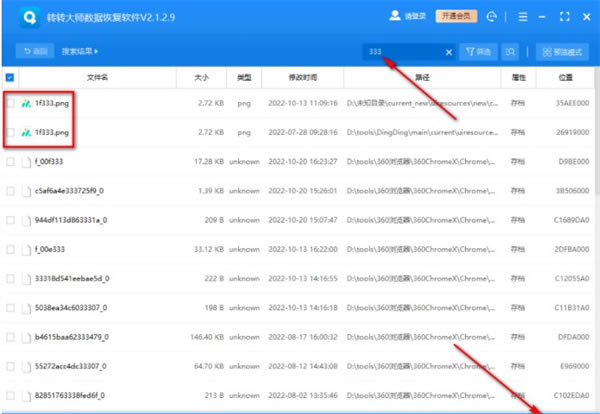Tick the checkbox for c5af6a4e333725f9_0
This screenshot has height=414, width=600.
(x=10, y=190)
